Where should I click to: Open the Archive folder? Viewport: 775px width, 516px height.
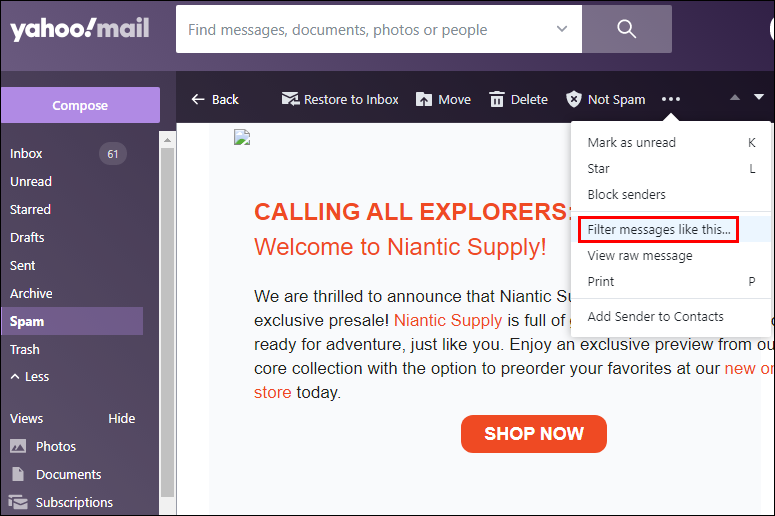tap(31, 294)
